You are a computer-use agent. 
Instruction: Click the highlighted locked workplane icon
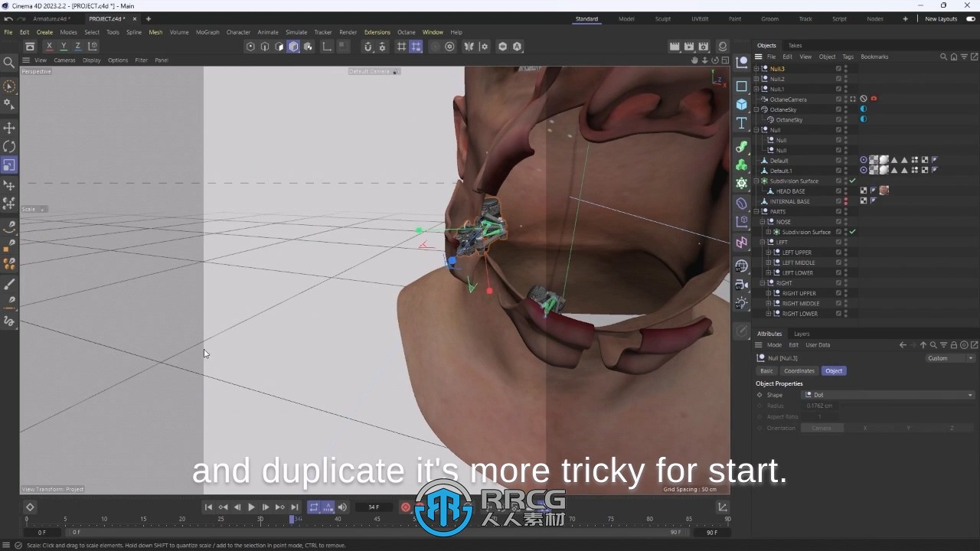[x=416, y=47]
